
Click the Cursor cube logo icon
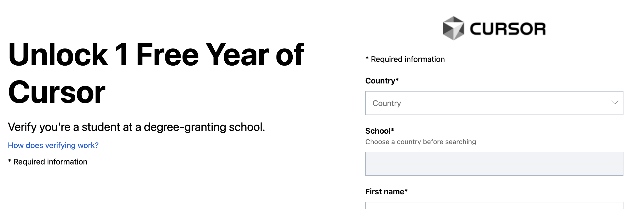coord(453,28)
